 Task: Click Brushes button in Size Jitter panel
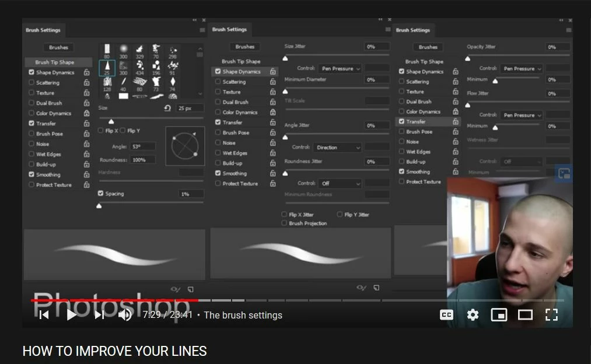[x=245, y=47]
